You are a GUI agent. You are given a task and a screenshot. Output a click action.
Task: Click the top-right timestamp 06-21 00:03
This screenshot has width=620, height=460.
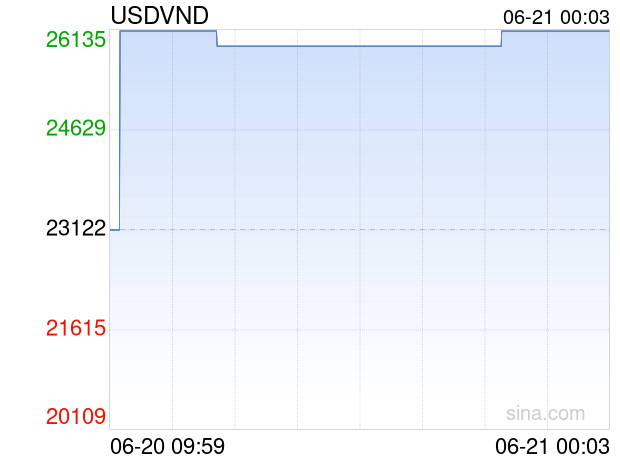[556, 17]
